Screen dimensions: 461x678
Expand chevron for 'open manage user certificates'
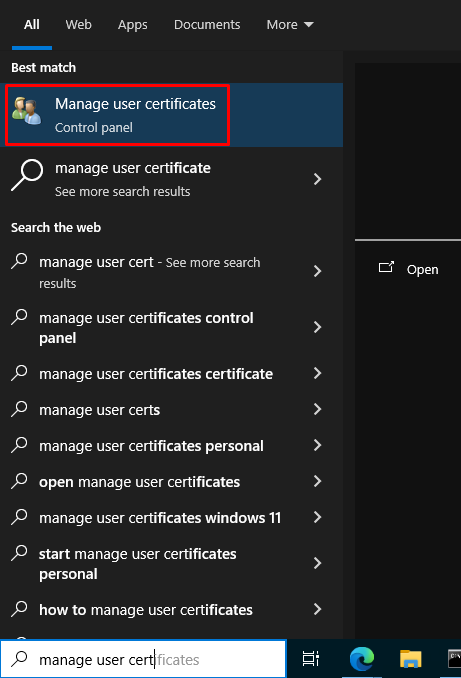point(317,481)
